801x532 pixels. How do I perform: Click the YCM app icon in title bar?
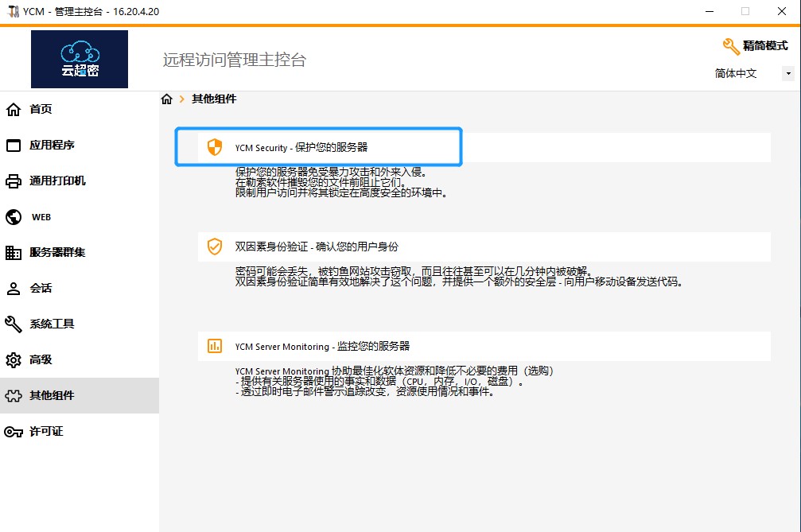pos(14,11)
